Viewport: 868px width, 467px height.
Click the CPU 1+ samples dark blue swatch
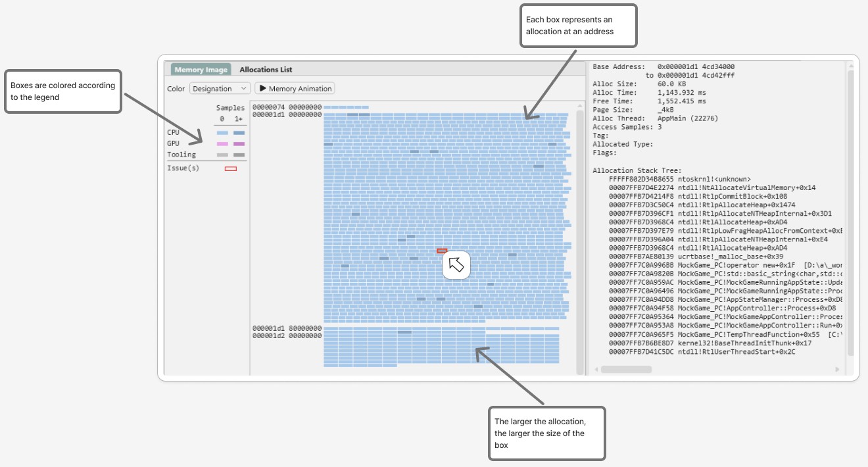coord(239,133)
